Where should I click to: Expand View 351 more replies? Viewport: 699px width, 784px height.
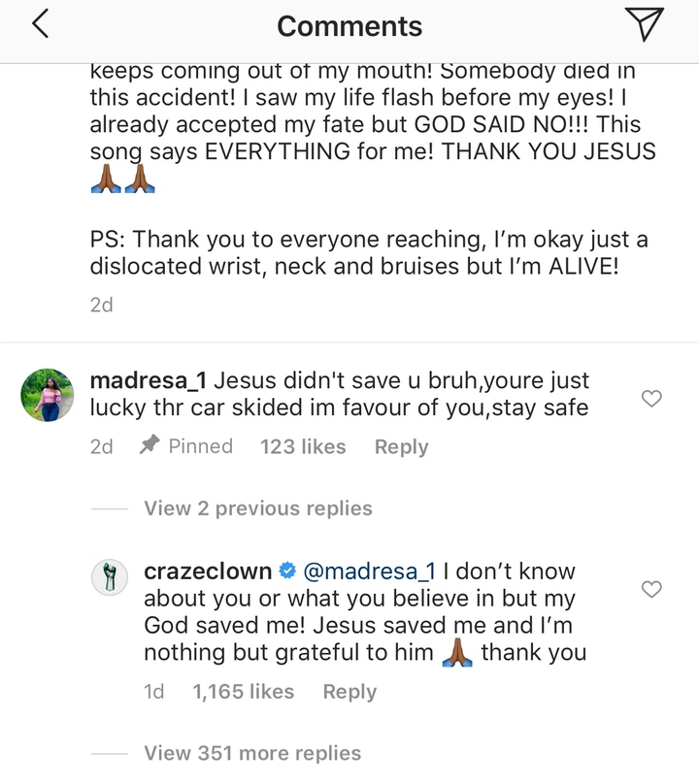tap(252, 753)
